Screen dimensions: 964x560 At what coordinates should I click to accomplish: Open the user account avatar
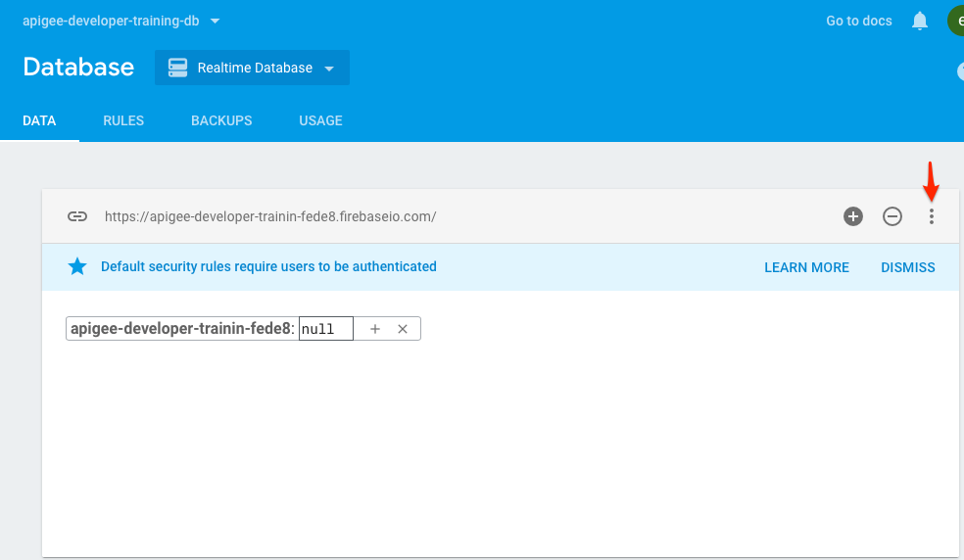point(956,21)
